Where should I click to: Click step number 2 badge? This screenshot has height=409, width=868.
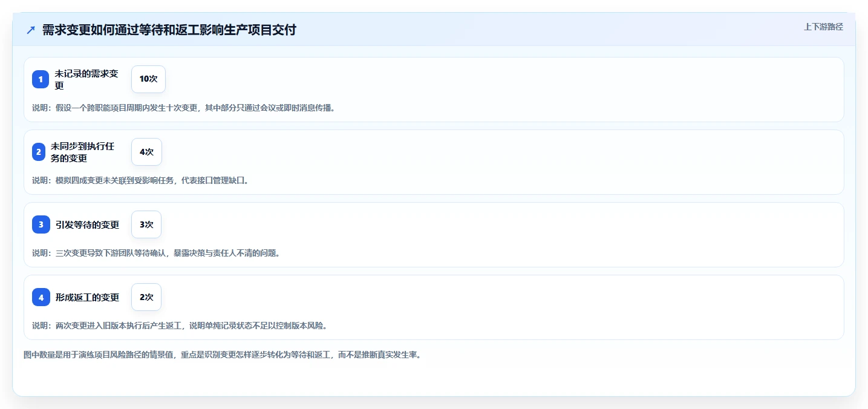(x=39, y=152)
